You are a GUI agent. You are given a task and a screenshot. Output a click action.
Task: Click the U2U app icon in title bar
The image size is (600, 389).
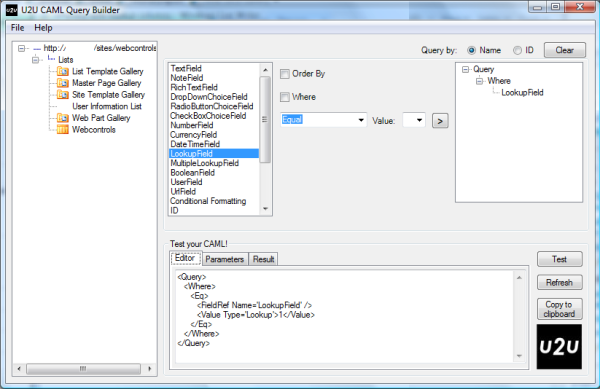pyautogui.click(x=12, y=10)
